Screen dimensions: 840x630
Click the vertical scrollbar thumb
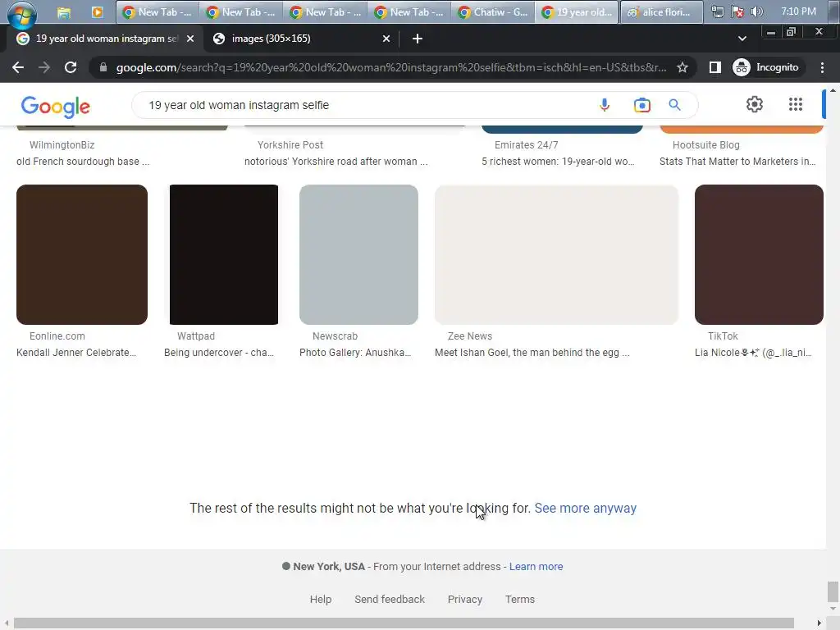pos(833,591)
